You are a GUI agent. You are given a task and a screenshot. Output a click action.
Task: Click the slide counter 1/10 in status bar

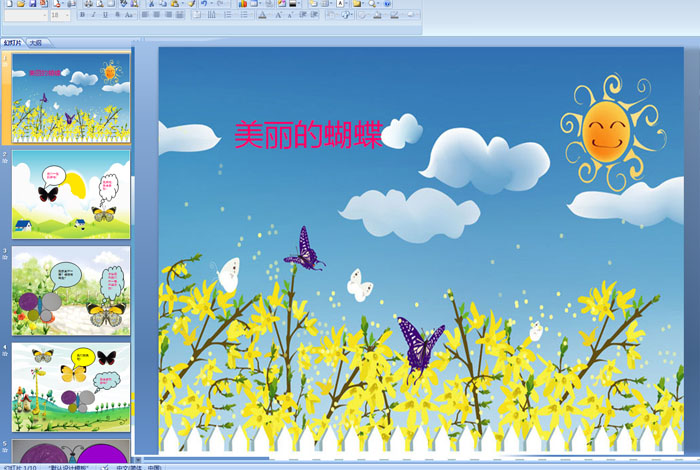20,467
